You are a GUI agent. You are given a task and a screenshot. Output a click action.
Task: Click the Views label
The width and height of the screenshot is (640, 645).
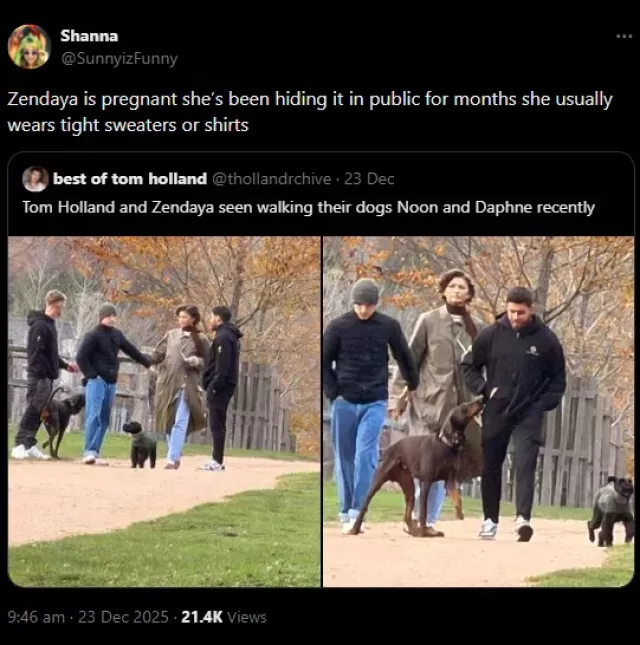tap(247, 617)
